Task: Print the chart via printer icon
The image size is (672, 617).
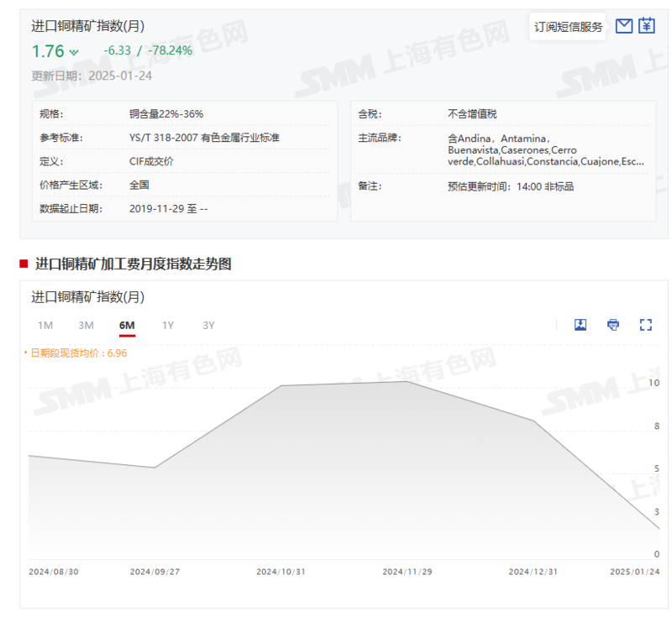Action: point(613,325)
